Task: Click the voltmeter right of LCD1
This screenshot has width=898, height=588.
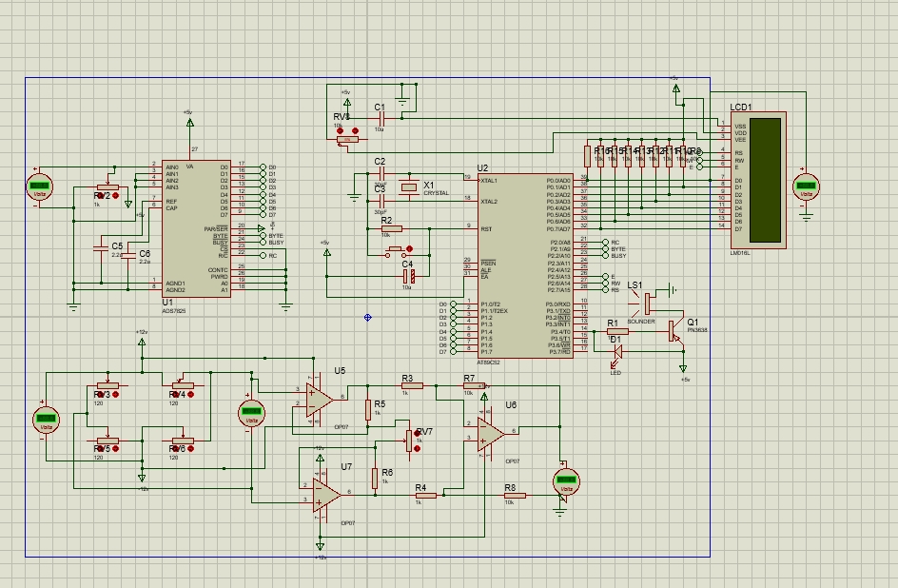Action: [806, 186]
